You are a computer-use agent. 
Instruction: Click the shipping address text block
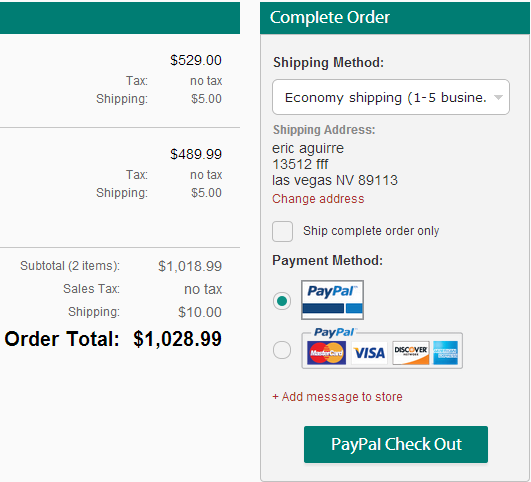[335, 164]
